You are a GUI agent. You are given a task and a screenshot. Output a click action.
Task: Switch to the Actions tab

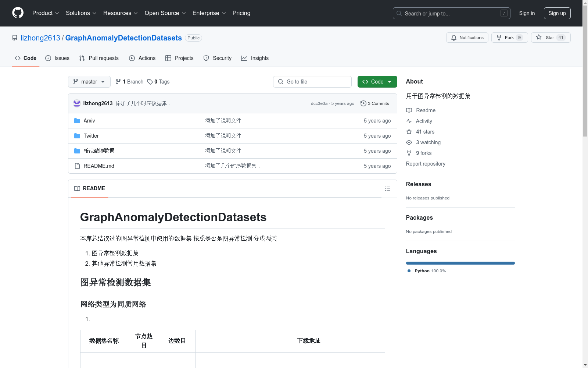pos(142,58)
